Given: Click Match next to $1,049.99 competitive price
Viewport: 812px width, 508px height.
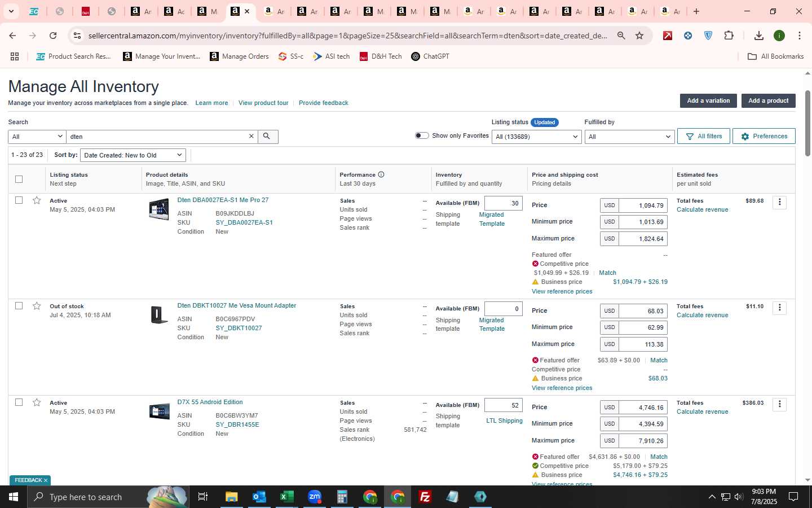Looking at the screenshot, I should (x=607, y=273).
